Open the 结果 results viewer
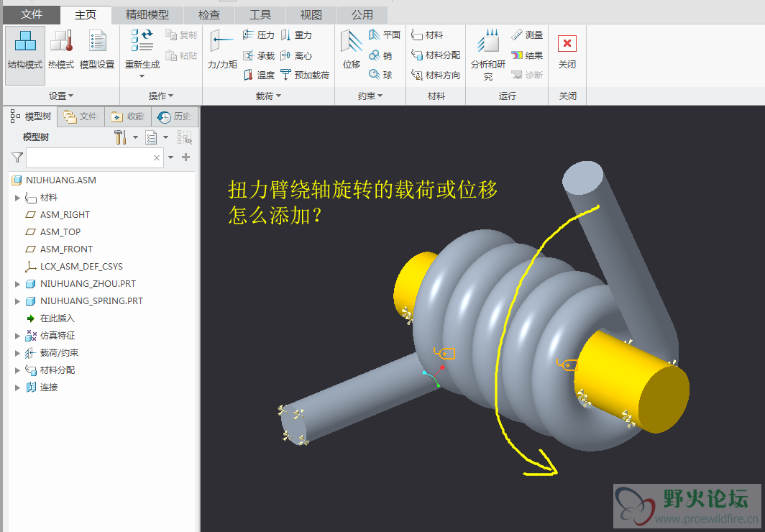Image resolution: width=765 pixels, height=532 pixels. pyautogui.click(x=527, y=55)
